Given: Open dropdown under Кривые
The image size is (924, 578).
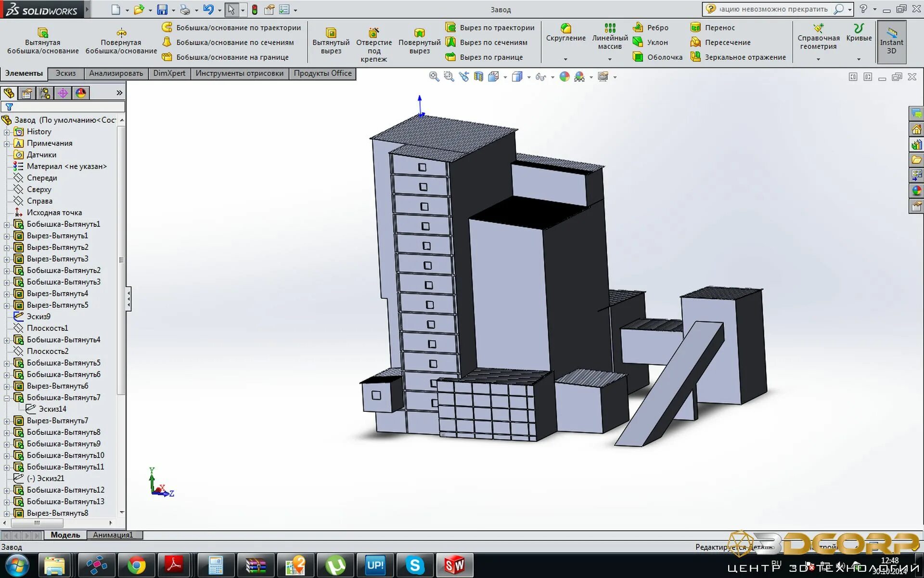Looking at the screenshot, I should coord(859,59).
